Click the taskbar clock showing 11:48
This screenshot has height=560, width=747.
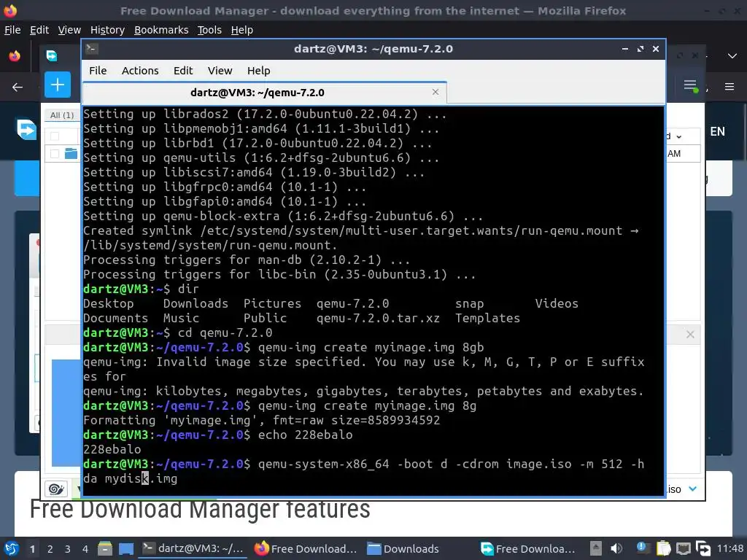click(x=729, y=548)
